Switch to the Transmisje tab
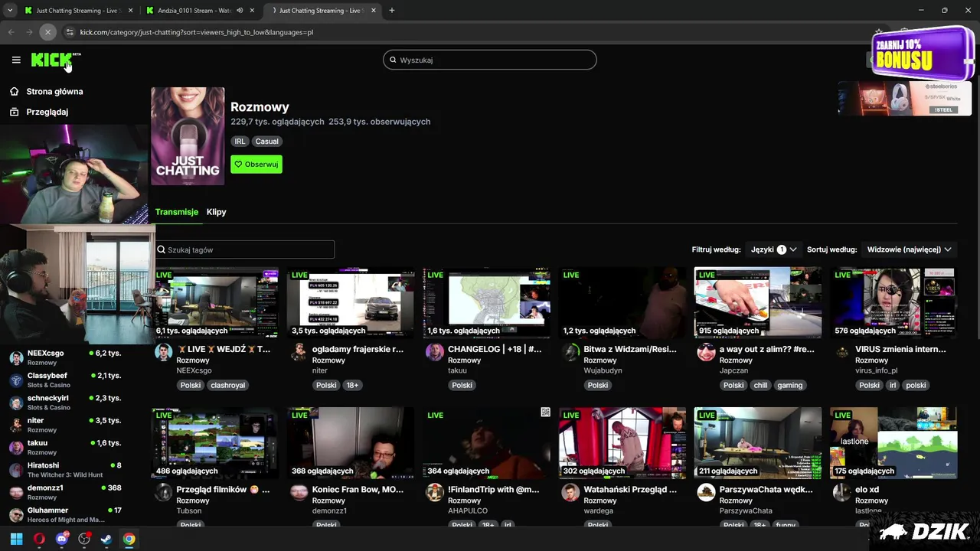Image resolution: width=980 pixels, height=551 pixels. click(x=177, y=212)
